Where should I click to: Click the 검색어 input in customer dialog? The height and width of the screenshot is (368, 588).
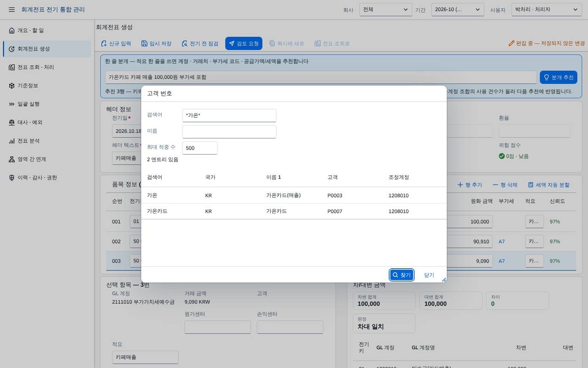point(229,115)
